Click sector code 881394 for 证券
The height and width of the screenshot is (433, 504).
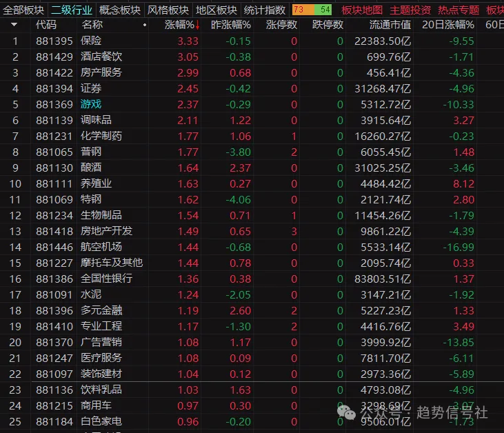pos(54,88)
